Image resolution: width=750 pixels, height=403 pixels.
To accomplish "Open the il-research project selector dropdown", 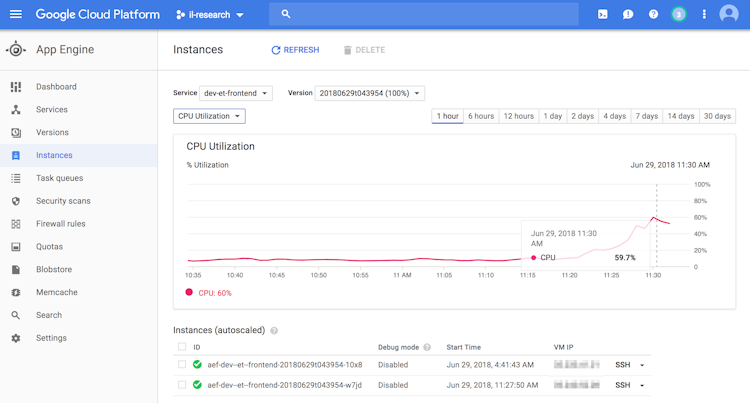I will (x=210, y=15).
